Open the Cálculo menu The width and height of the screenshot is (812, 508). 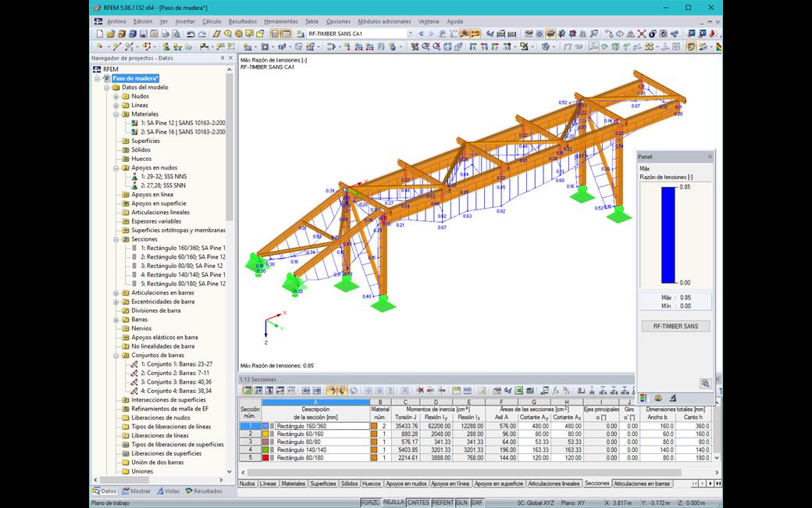pyautogui.click(x=212, y=22)
